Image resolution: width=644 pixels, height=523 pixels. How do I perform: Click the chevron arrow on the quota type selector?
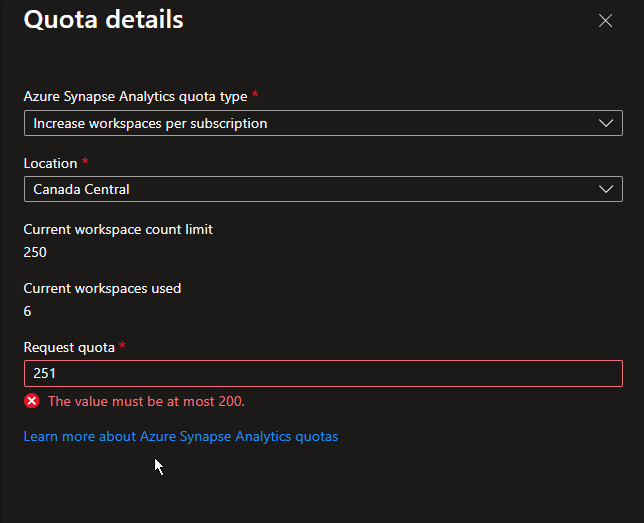coord(604,124)
